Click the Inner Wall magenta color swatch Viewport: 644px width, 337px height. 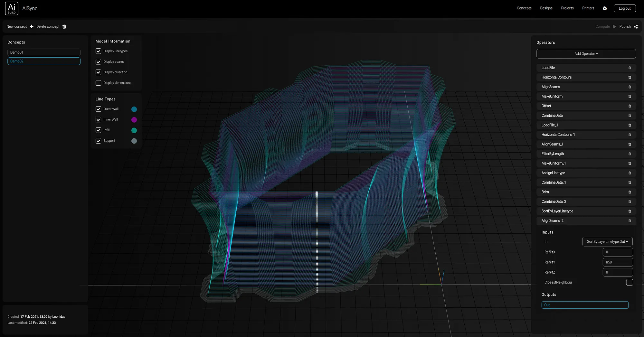134,119
